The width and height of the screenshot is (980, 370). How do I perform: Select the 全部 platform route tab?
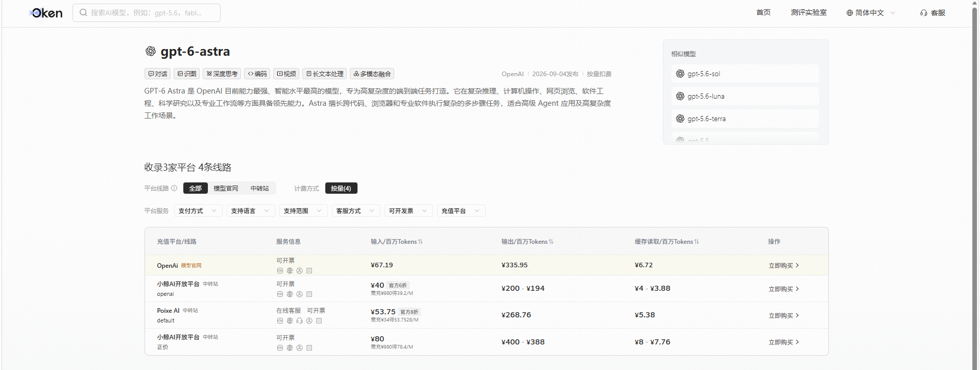coord(196,188)
